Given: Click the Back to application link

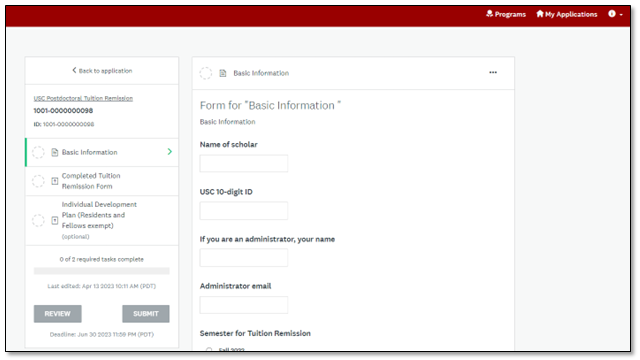Looking at the screenshot, I should tap(102, 71).
